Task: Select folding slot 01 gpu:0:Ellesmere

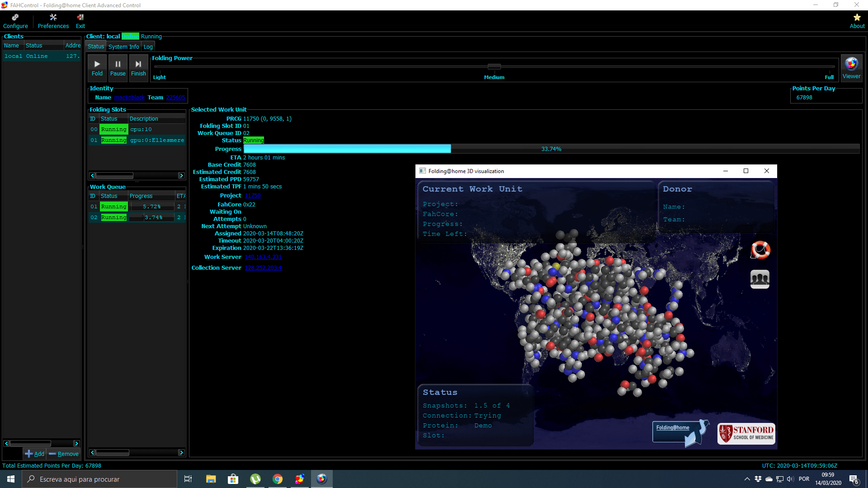Action: coord(137,140)
